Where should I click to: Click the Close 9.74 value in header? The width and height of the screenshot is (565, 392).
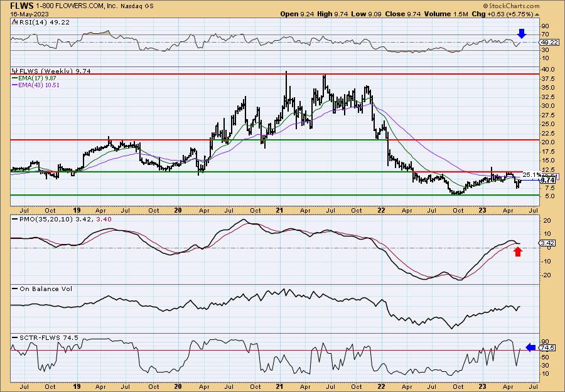point(403,14)
